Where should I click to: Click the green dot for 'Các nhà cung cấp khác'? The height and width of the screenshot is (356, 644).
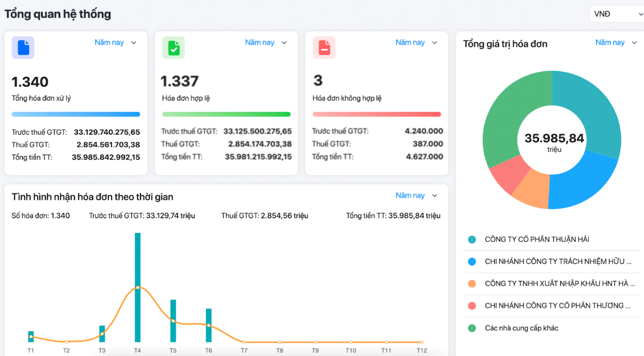click(x=472, y=328)
